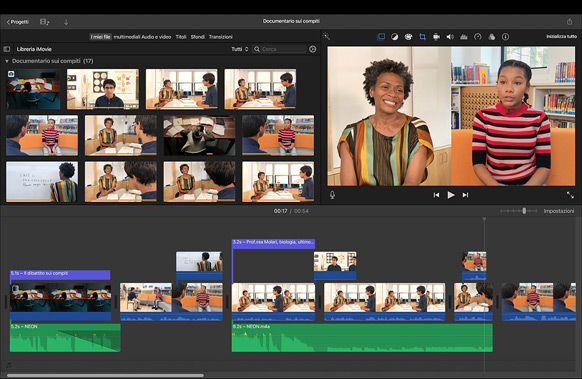Image resolution: width=582 pixels, height=379 pixels.
Task: Switch to the Transizioni tab
Action: pos(221,37)
